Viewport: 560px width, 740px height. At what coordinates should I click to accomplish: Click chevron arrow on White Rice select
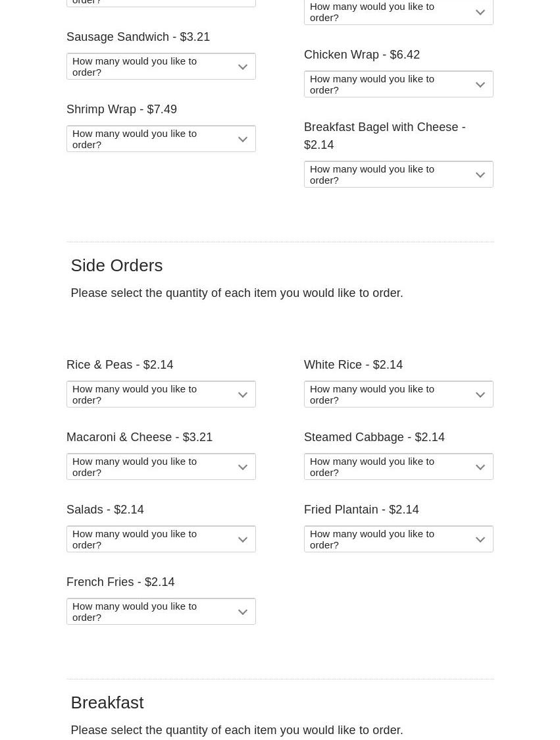[480, 395]
